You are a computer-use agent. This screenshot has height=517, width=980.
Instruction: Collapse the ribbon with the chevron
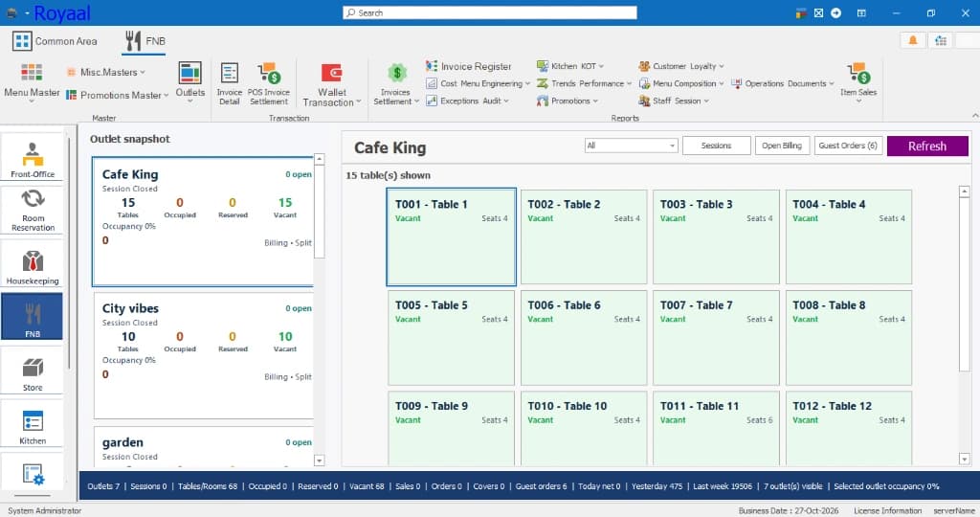[975, 116]
